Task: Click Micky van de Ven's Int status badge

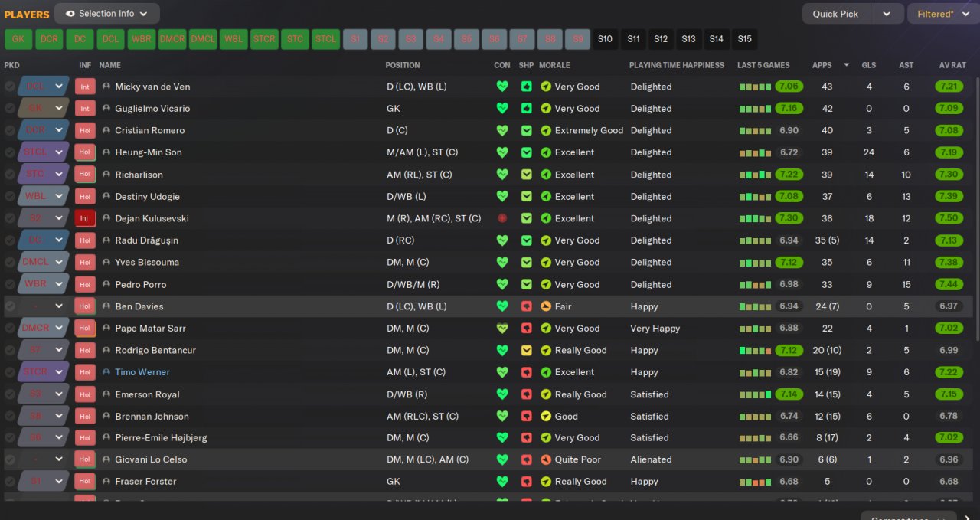Action: pos(85,87)
